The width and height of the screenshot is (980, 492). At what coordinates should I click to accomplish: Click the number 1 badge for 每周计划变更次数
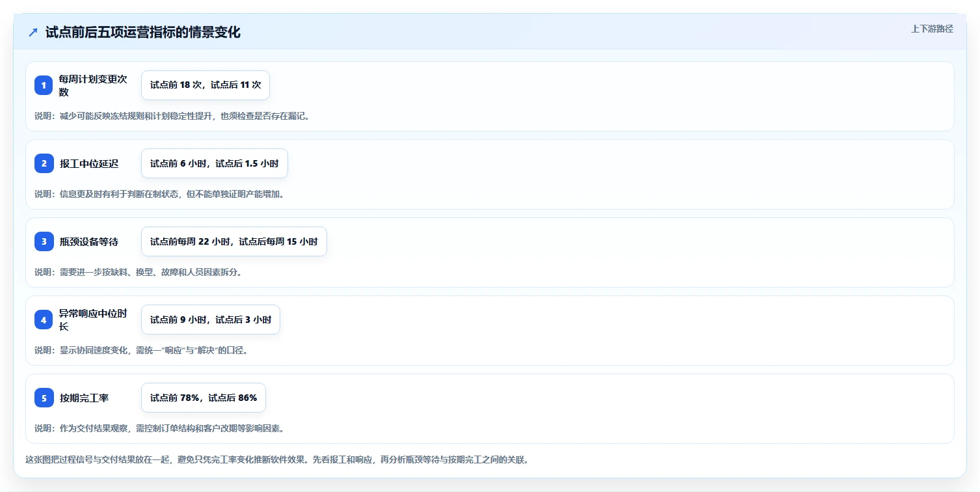(44, 85)
